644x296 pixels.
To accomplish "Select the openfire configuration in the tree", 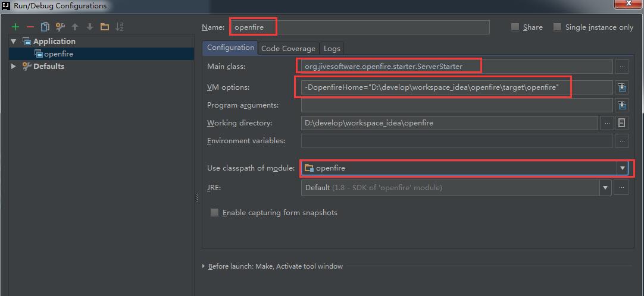I will point(101,53).
